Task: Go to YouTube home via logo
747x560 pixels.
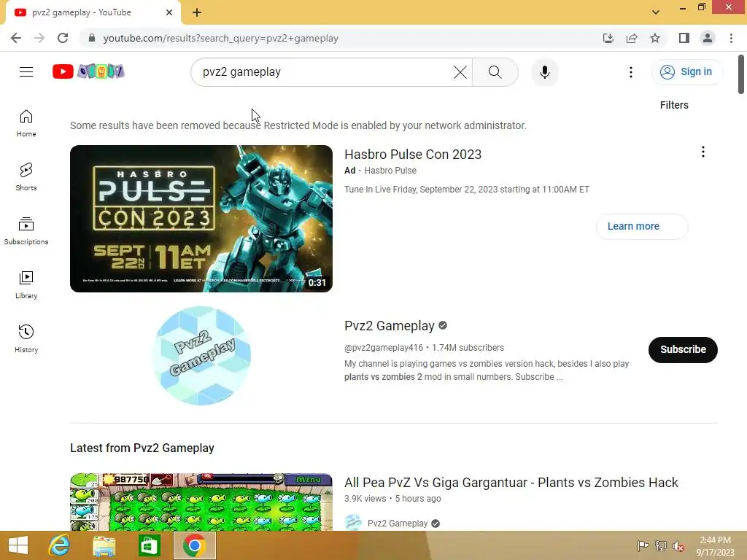Action: 88,71
